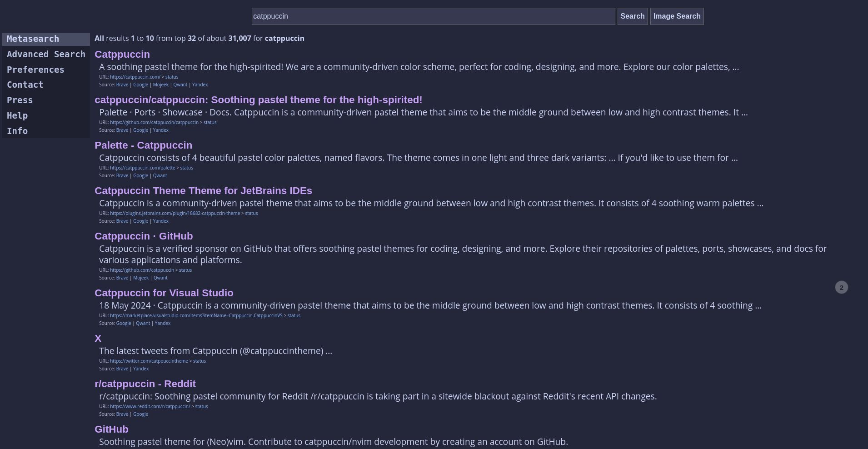Open Catppuccin Theme for JetBrains IDEs result
Screen dimensions: 868x449
pyautogui.click(x=203, y=190)
